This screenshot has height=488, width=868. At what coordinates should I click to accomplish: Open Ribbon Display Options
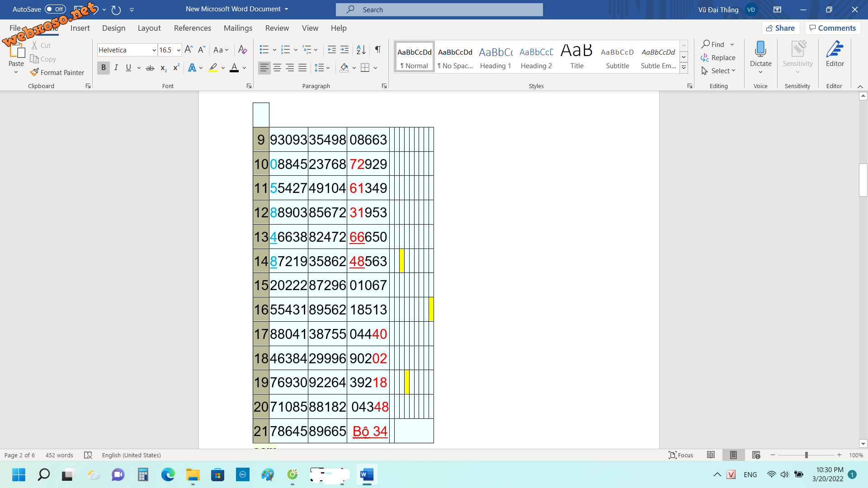(777, 9)
